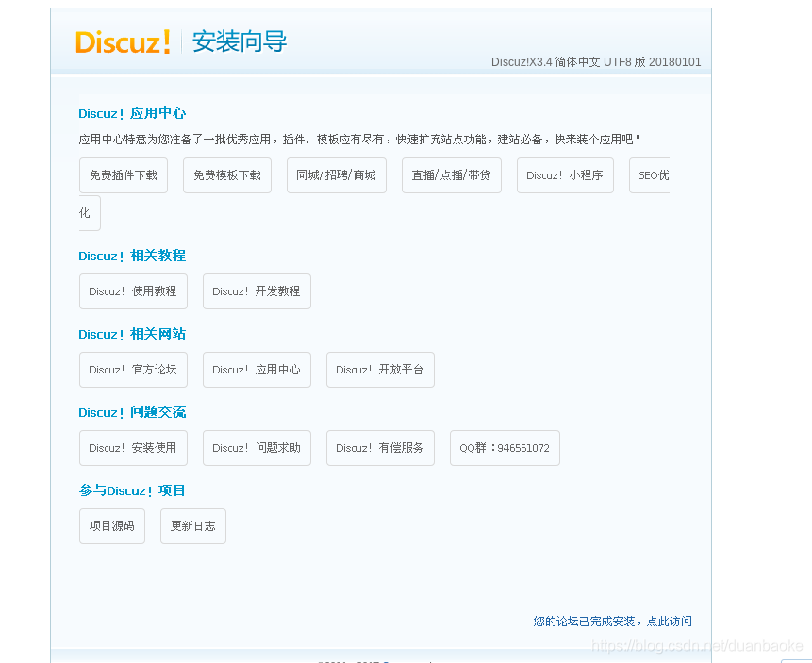
Task: Open Discuz! 开发教程 link
Action: [257, 291]
